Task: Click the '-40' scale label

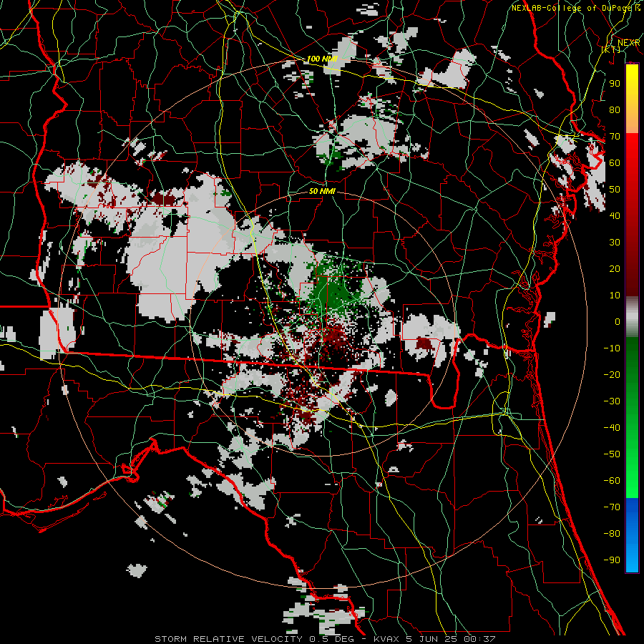Action: tap(612, 428)
